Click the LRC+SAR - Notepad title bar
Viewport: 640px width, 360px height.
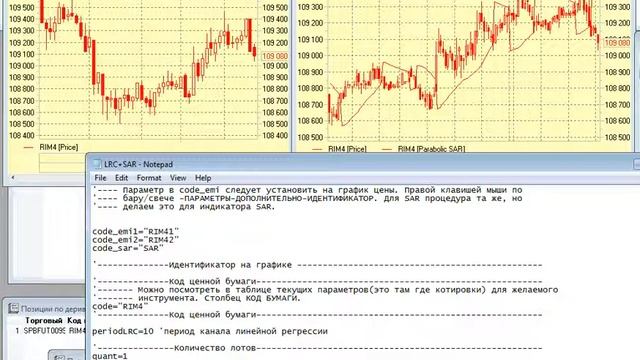362,164
